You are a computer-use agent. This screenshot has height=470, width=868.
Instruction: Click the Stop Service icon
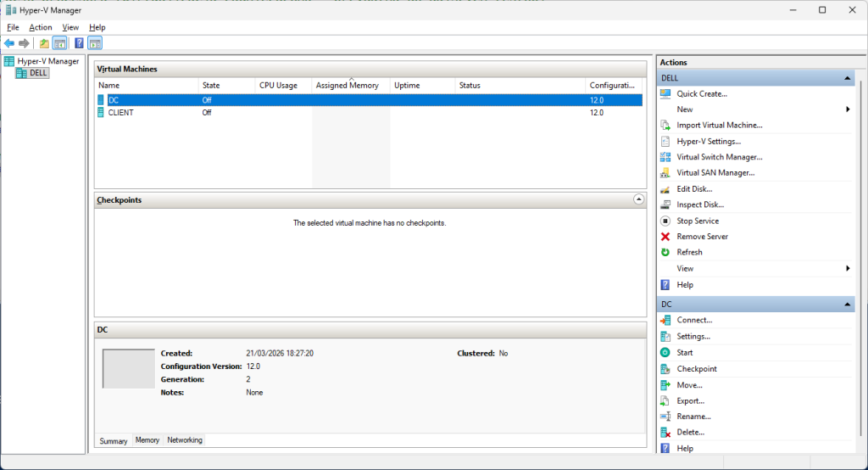[x=665, y=221]
